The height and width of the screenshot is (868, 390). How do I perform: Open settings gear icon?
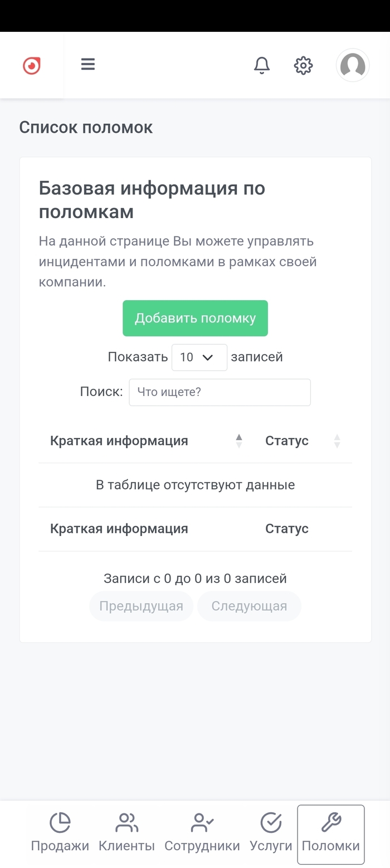[303, 65]
